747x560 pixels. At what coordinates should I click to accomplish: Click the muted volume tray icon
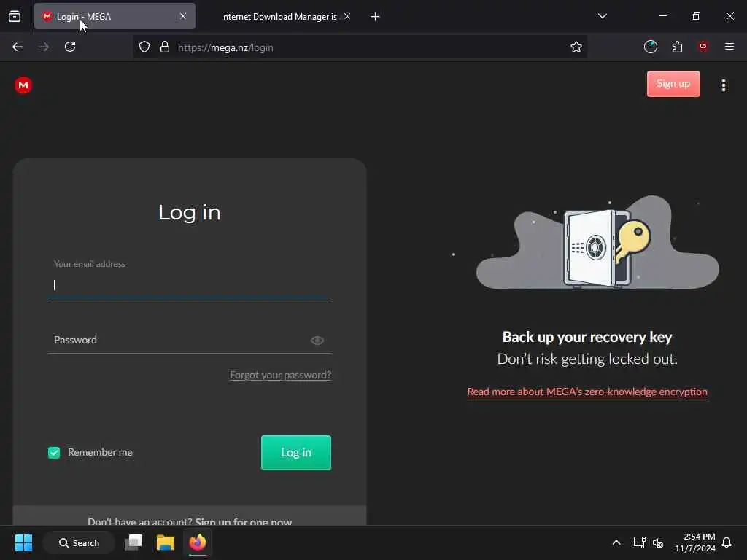click(658, 542)
